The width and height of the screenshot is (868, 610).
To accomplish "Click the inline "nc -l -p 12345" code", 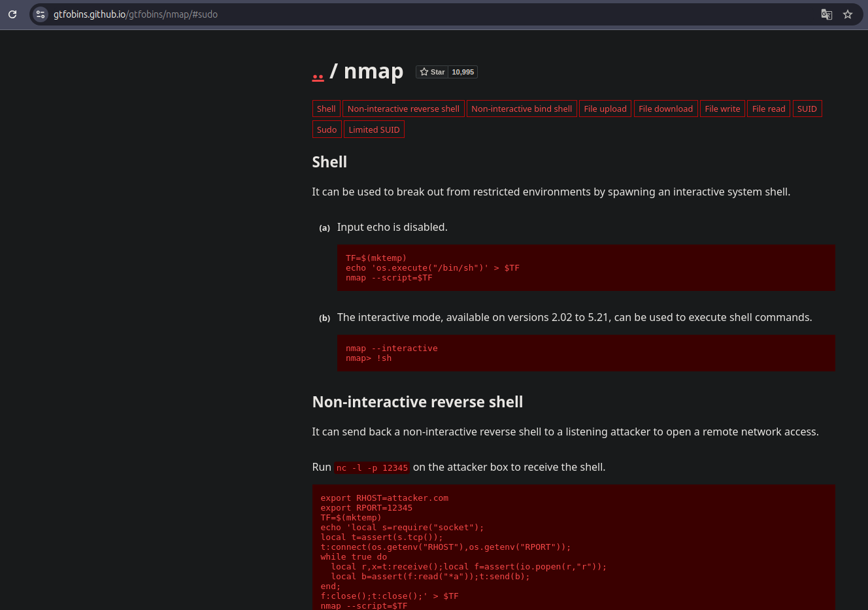I will [372, 467].
